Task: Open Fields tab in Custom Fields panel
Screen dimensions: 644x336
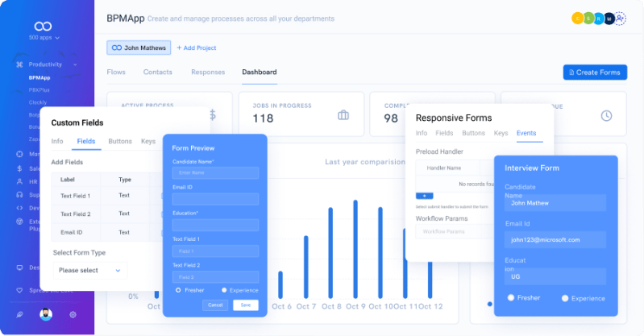Action: point(85,141)
